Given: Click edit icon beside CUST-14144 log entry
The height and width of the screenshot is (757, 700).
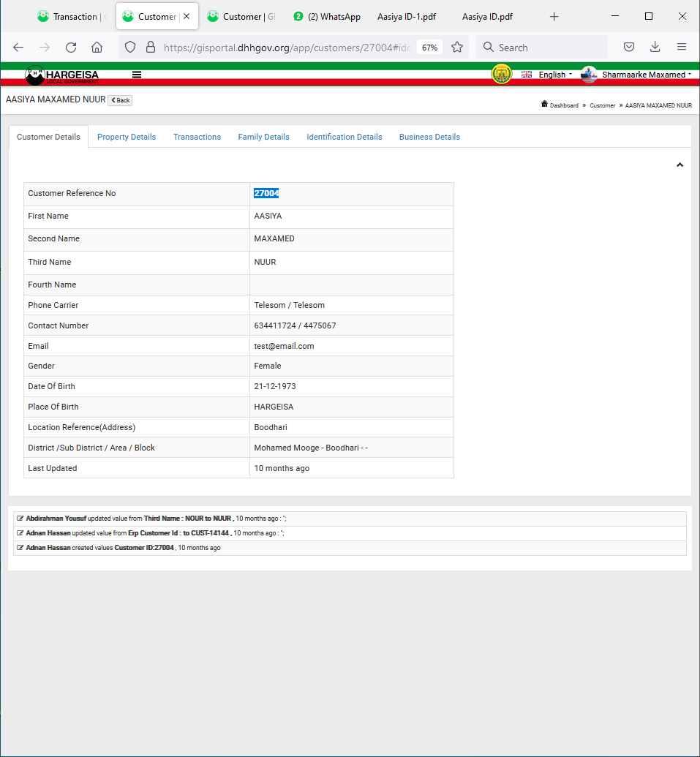Looking at the screenshot, I should point(20,533).
